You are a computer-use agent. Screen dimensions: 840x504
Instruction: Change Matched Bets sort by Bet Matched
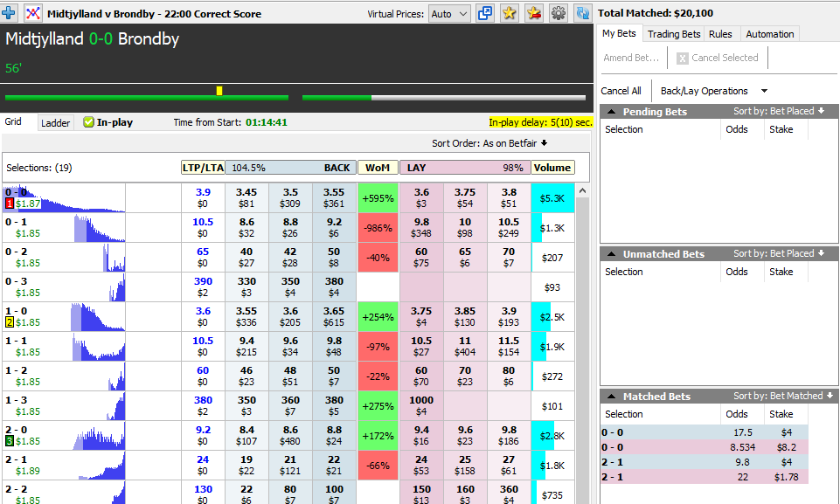(x=783, y=396)
